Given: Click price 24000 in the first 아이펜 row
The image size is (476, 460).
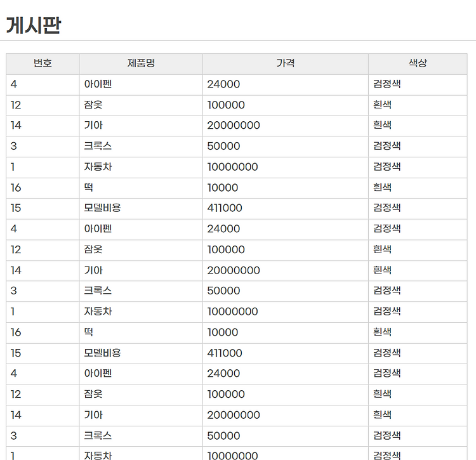Looking at the screenshot, I should click(223, 84).
